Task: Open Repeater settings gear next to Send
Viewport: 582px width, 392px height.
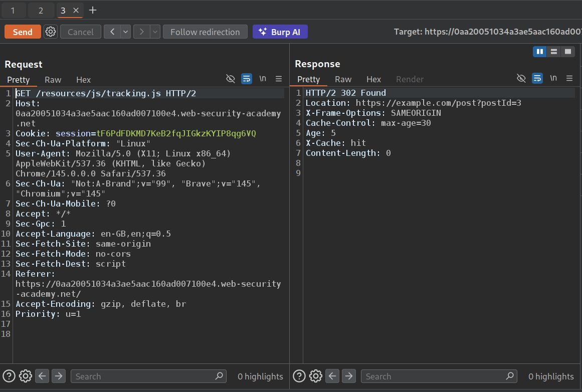Action: 51,32
